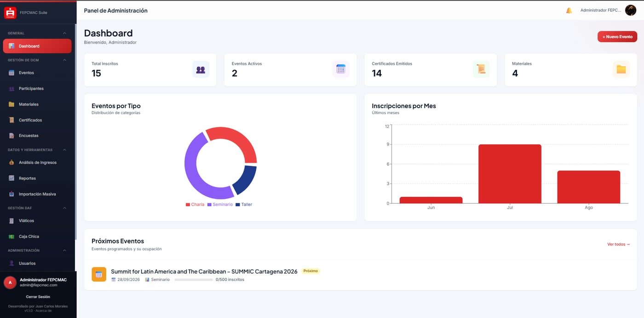Screen dimensions: 644x318
Task: Click the Eventos Activos calendar icon
Action: (x=341, y=69)
